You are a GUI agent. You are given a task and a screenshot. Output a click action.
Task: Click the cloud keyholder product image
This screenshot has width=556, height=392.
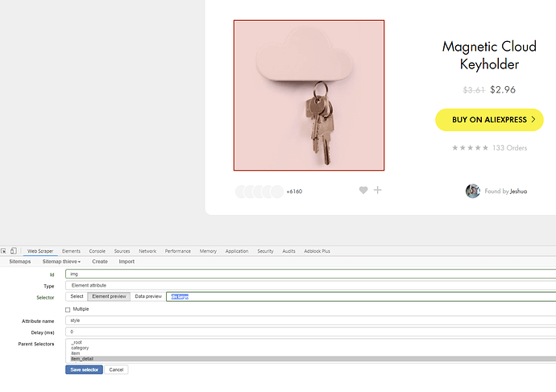pos(309,95)
